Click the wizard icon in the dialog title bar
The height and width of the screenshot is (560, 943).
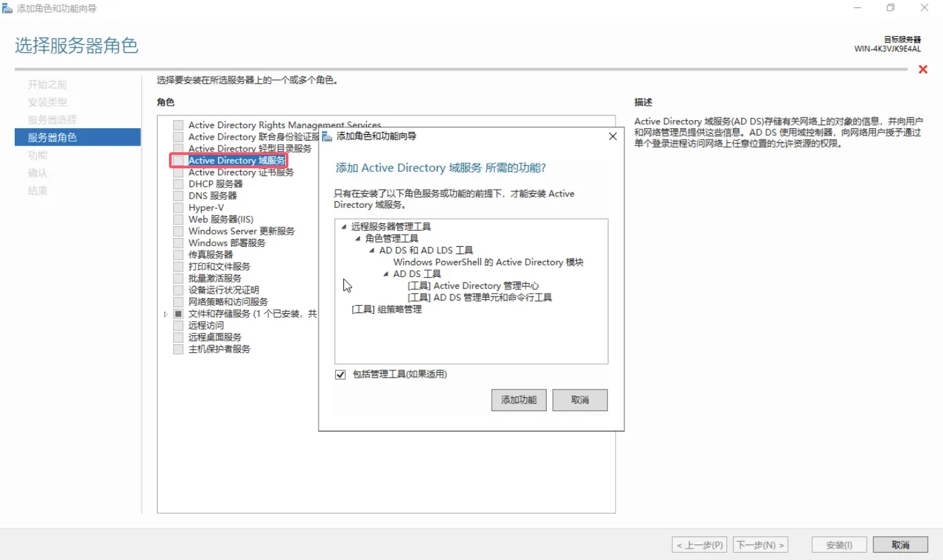(x=327, y=136)
